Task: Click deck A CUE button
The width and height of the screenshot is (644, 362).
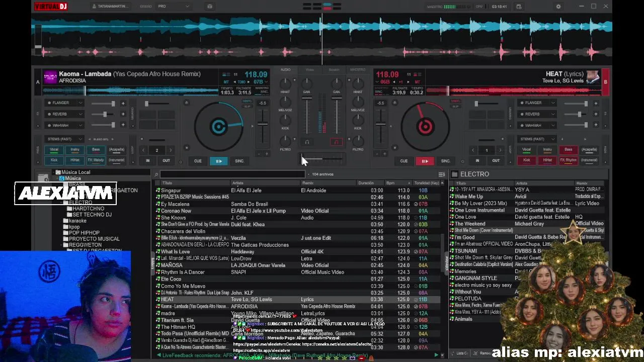Action: [x=198, y=161]
